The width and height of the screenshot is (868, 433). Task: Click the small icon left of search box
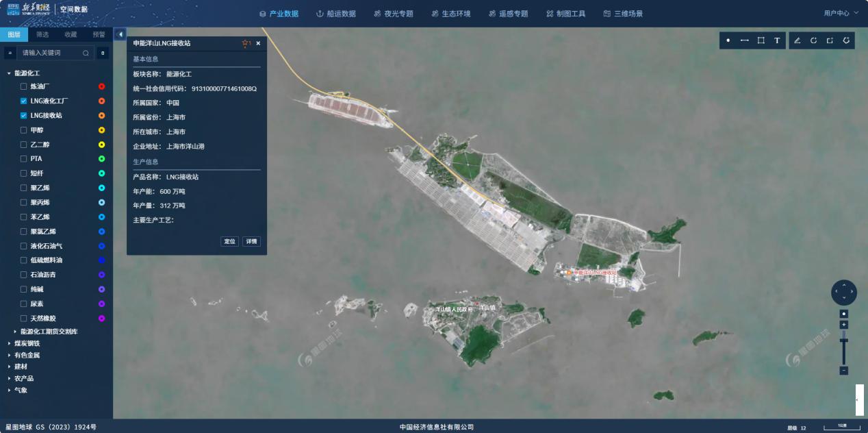click(x=10, y=53)
